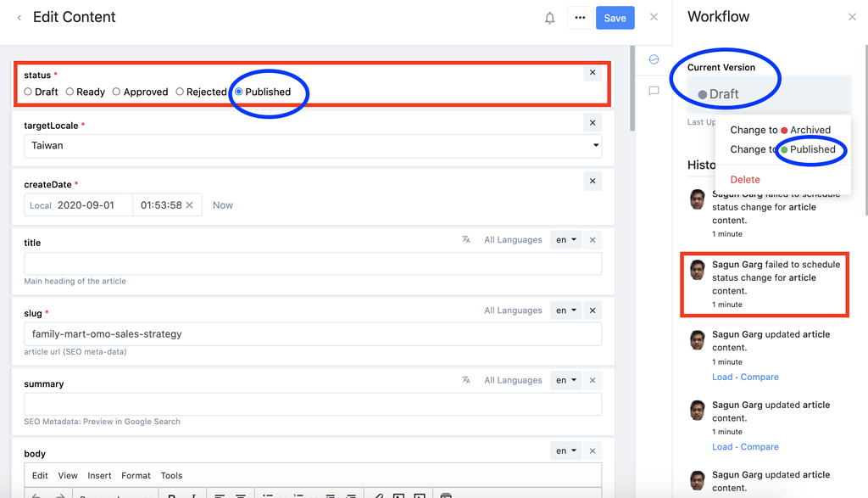Viewport: 868px width, 498px height.
Task: Open the Workflow panel icon in right sidebar
Action: [x=653, y=59]
